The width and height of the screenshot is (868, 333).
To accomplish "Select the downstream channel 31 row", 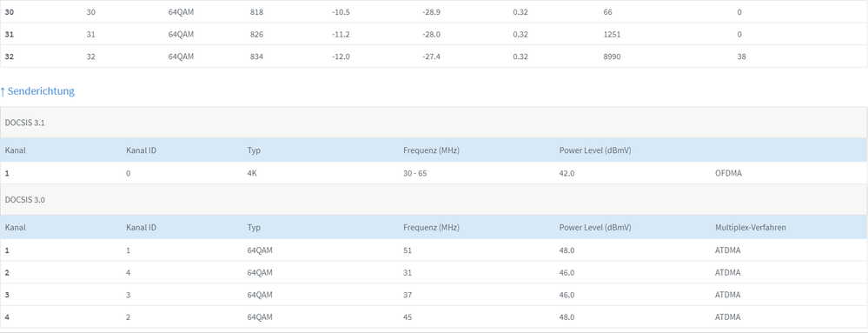I will click(434, 35).
